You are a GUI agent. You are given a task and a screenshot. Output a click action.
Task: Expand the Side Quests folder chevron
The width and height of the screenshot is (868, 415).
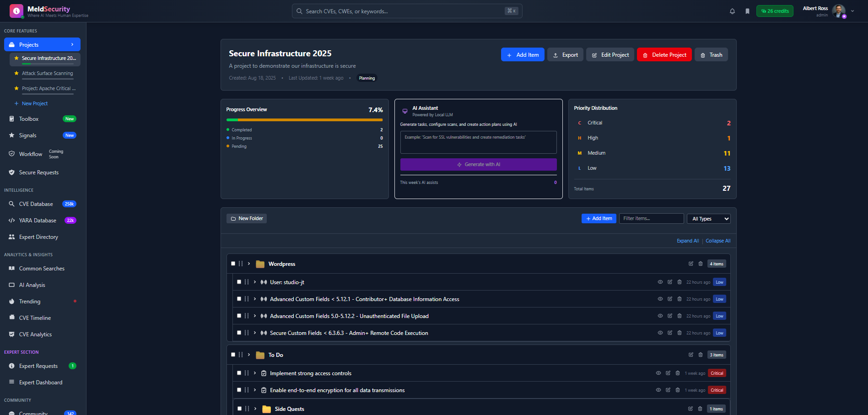[x=255, y=409]
